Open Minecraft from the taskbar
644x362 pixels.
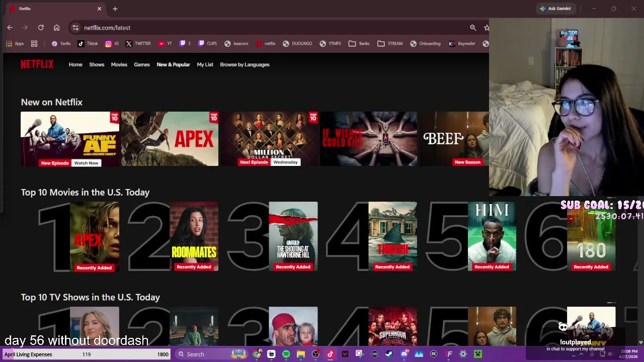(477, 354)
